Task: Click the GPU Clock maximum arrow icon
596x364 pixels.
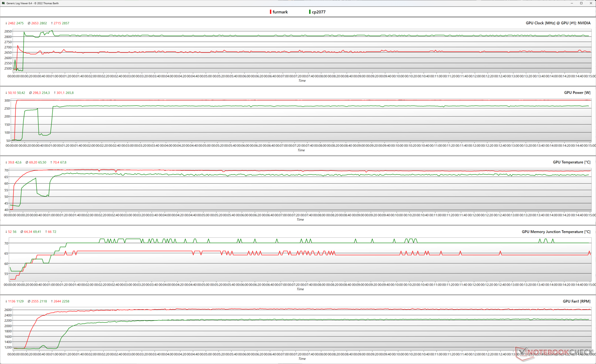Action: 52,23
